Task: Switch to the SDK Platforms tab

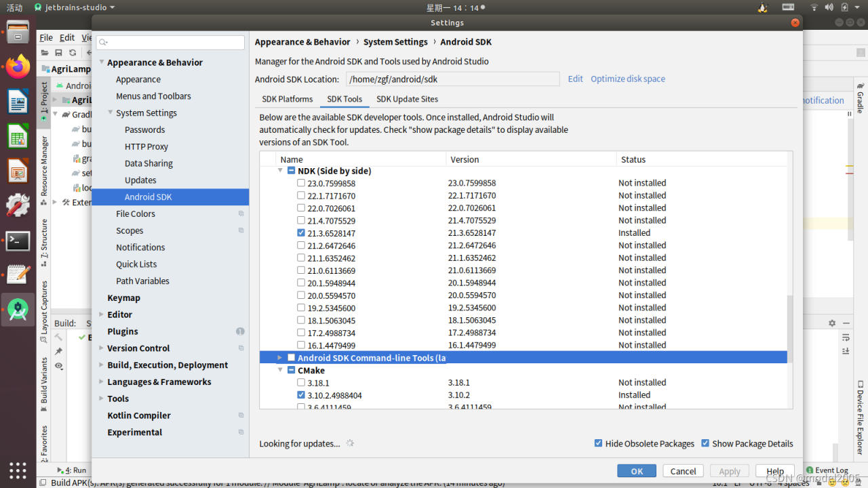Action: coord(288,99)
